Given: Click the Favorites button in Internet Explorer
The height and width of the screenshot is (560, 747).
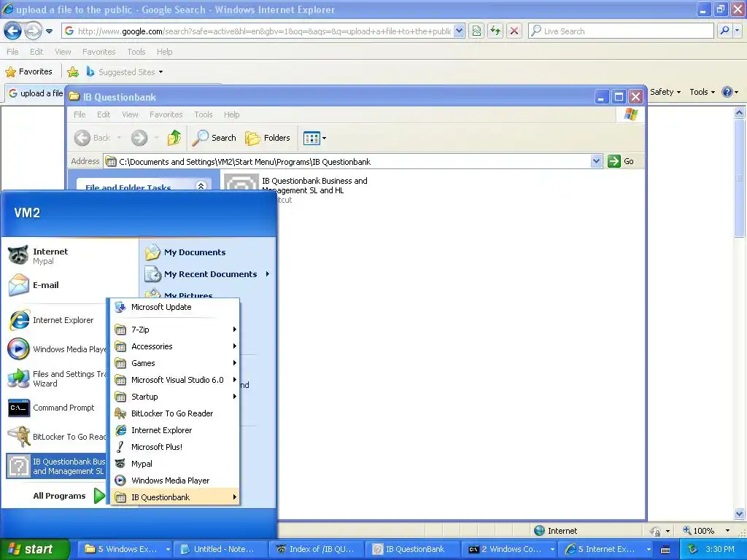Looking at the screenshot, I should [28, 72].
